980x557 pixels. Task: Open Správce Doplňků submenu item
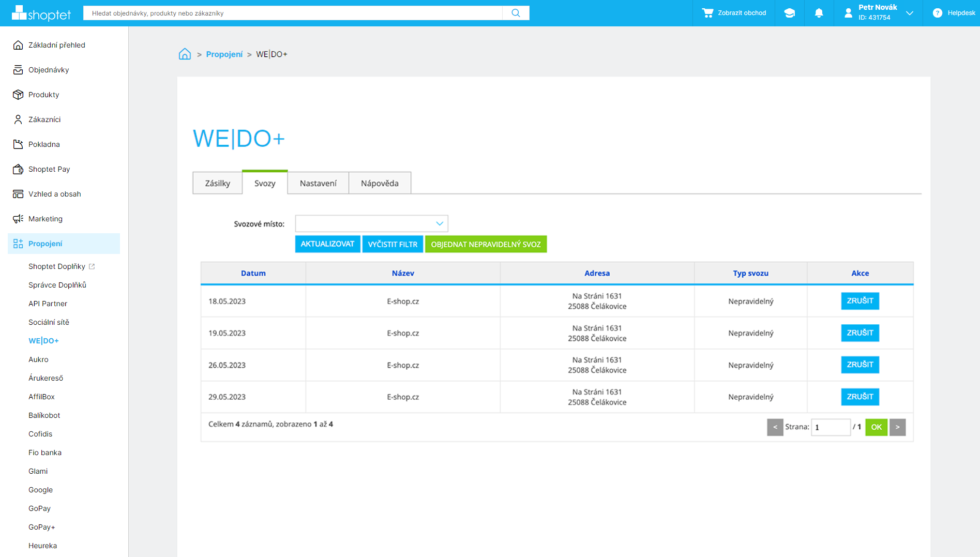(57, 285)
